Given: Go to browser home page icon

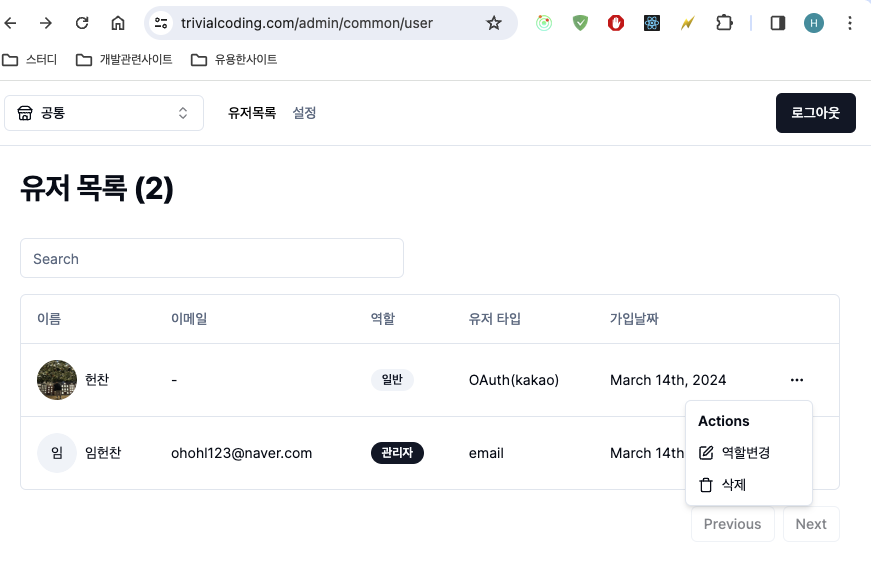Looking at the screenshot, I should click(x=118, y=23).
